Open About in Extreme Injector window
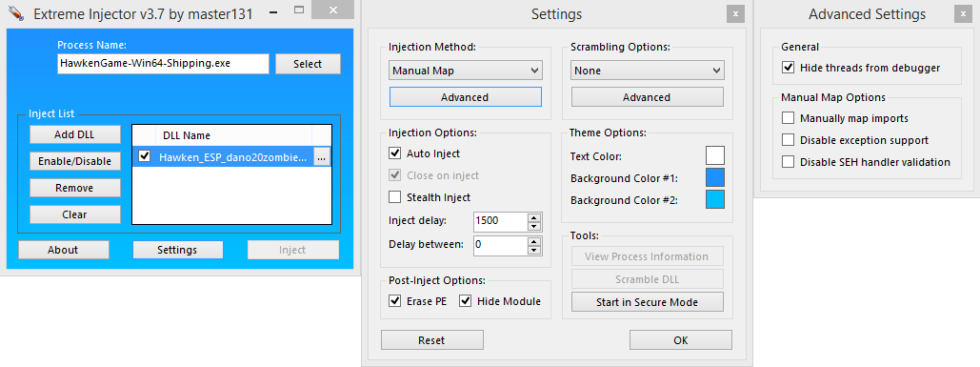Image resolution: width=980 pixels, height=367 pixels. click(x=63, y=250)
